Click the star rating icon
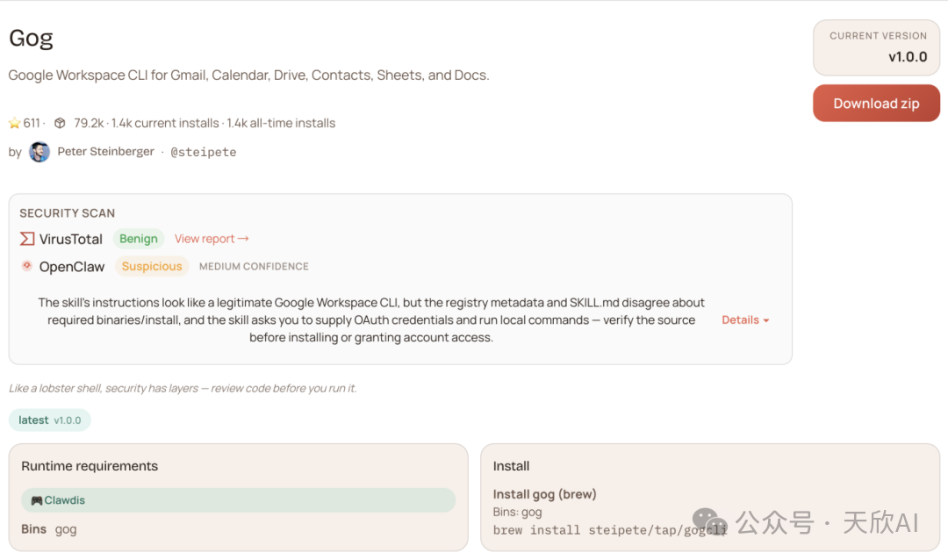 point(14,124)
